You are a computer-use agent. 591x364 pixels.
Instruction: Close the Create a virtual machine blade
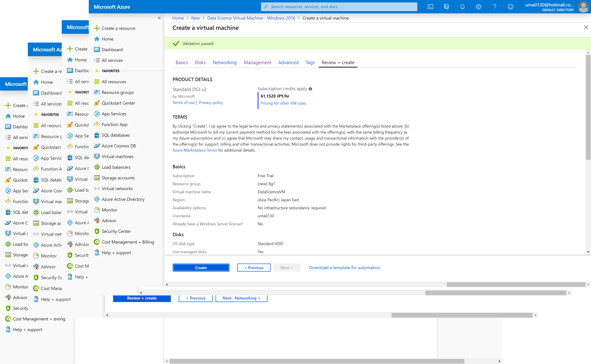click(586, 28)
